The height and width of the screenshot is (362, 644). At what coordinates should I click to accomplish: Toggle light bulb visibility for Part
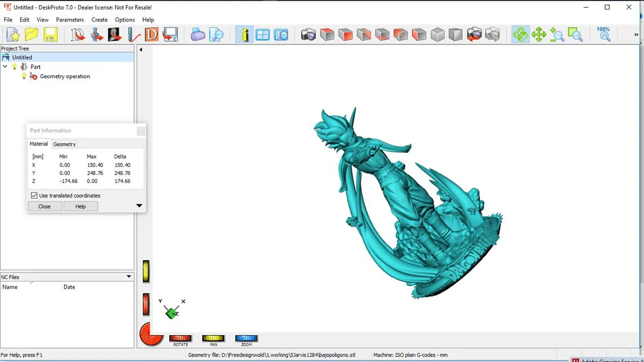[15, 67]
